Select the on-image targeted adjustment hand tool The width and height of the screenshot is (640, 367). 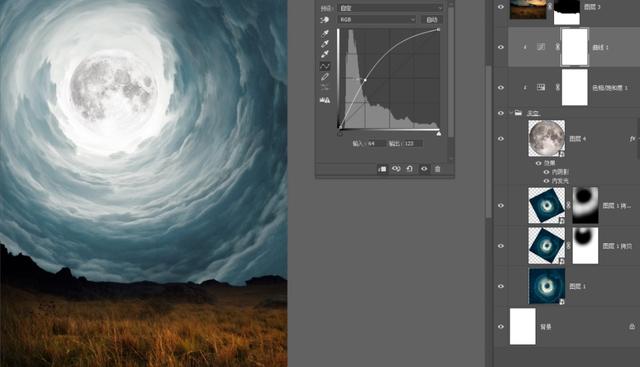coord(325,20)
